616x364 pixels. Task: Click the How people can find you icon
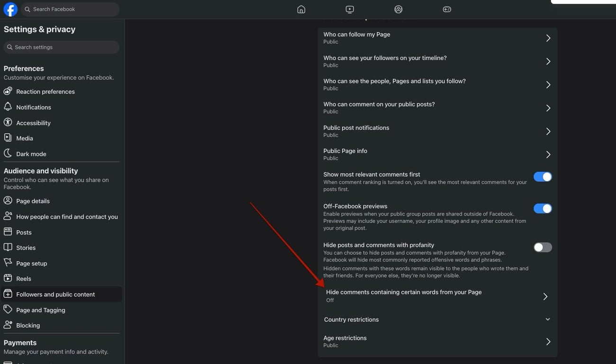coord(8,216)
